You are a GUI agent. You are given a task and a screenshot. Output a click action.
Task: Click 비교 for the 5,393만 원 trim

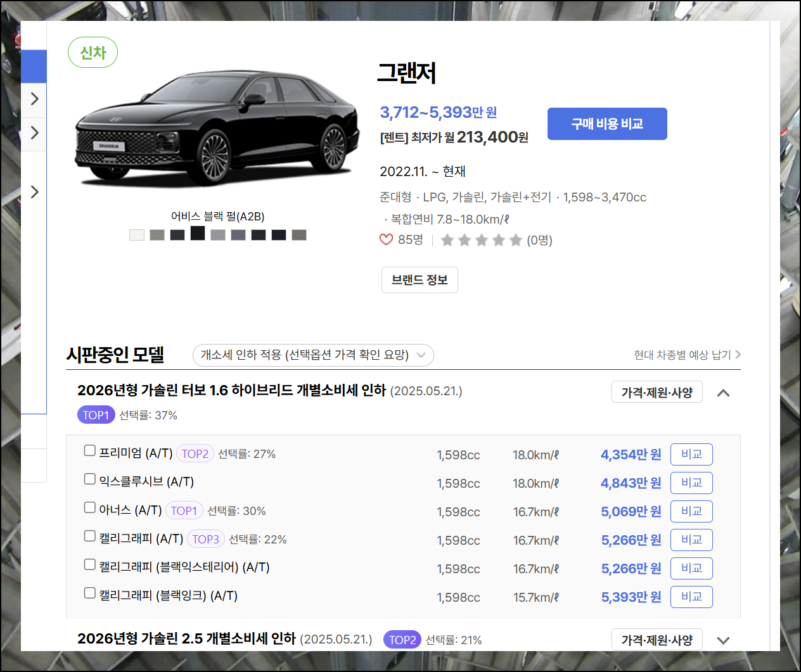click(x=691, y=597)
